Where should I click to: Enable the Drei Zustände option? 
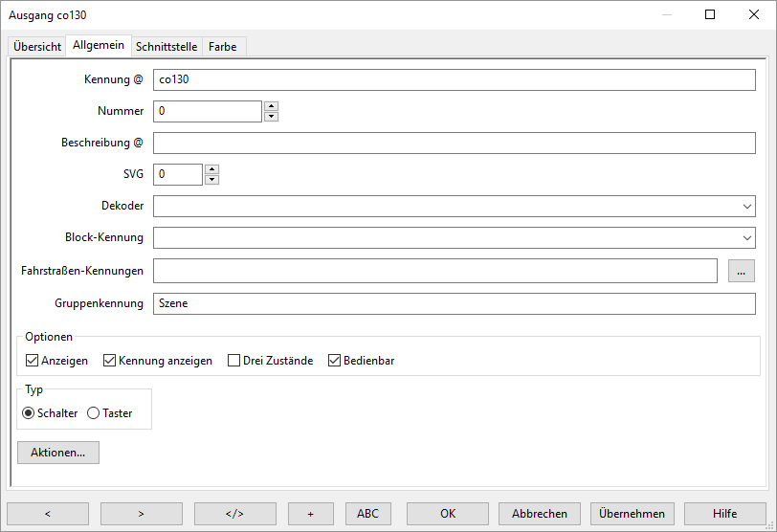(234, 361)
